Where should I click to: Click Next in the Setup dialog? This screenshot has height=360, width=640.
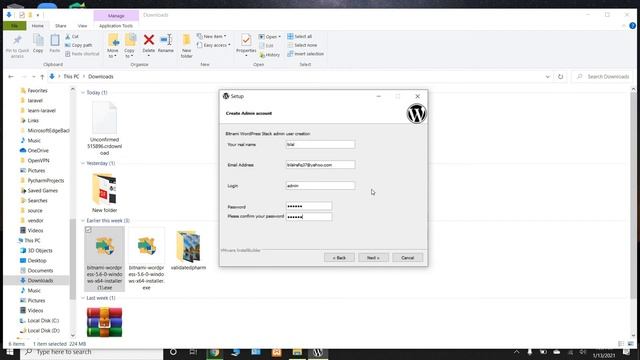(373, 258)
